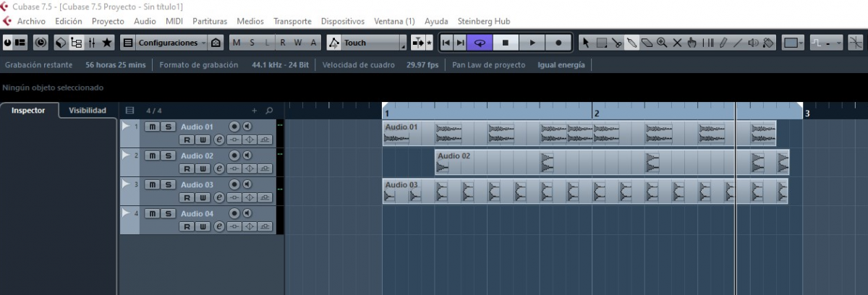Viewport: 868px width, 295px height.
Task: Pick the Eraser tool
Action: (x=647, y=43)
